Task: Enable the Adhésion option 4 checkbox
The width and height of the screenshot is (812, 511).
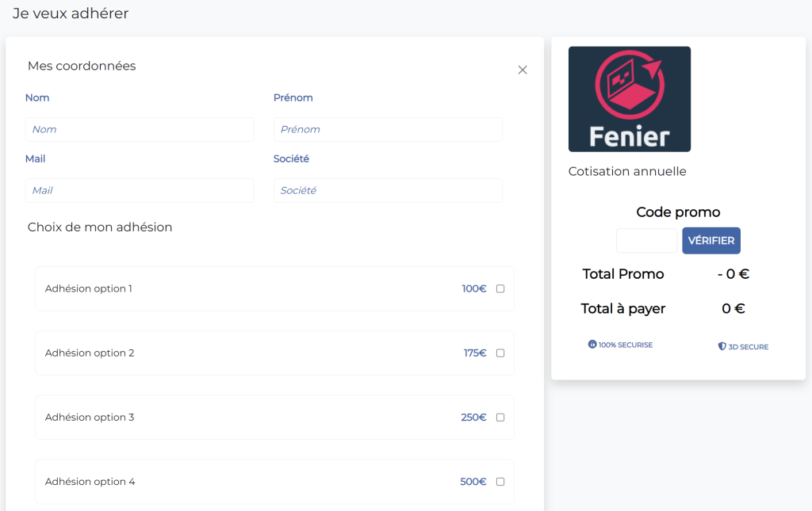Action: pyautogui.click(x=500, y=482)
